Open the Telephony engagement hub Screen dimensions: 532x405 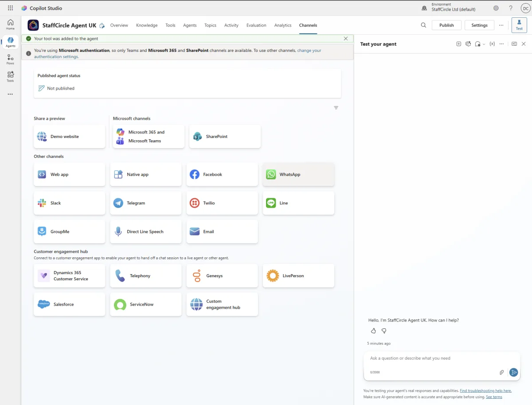146,276
